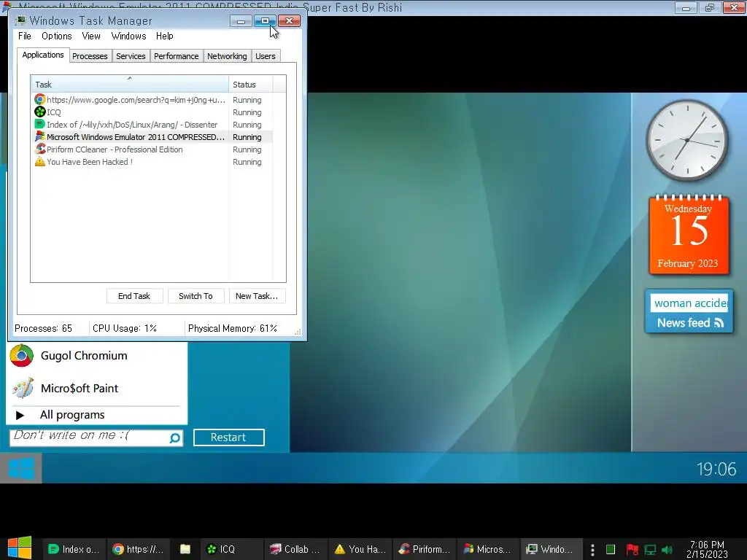Switch to the Processes tab
The height and width of the screenshot is (560, 747).
(x=90, y=55)
